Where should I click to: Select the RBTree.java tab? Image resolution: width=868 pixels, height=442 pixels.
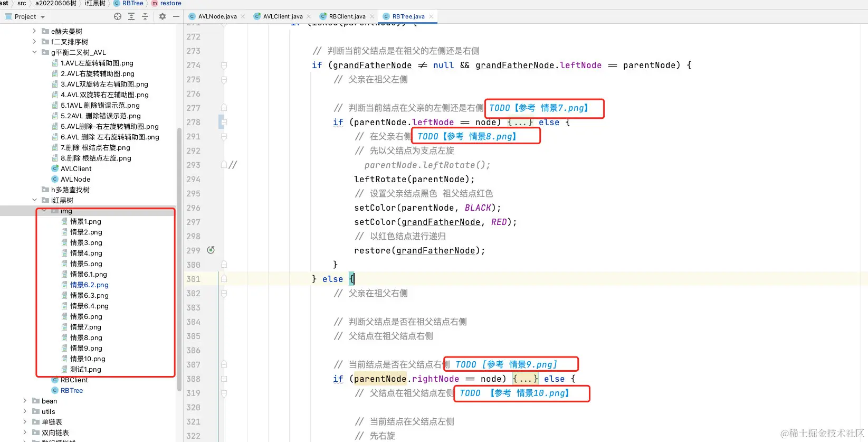tap(408, 16)
